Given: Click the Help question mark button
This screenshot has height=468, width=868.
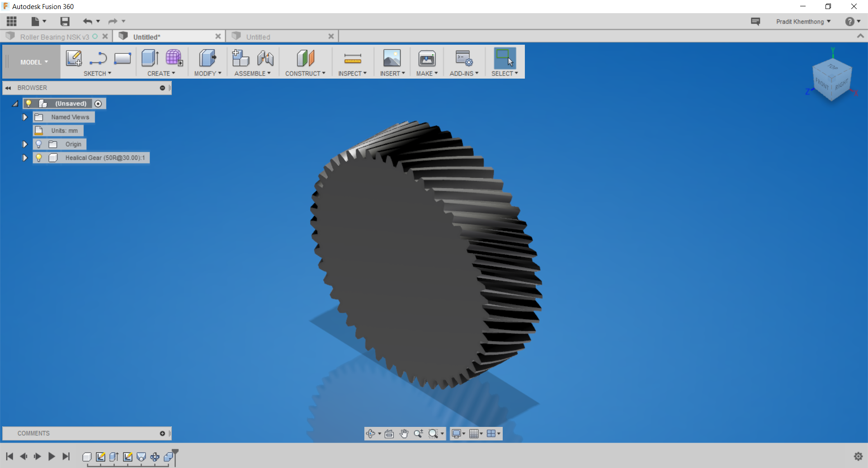Looking at the screenshot, I should click(851, 21).
